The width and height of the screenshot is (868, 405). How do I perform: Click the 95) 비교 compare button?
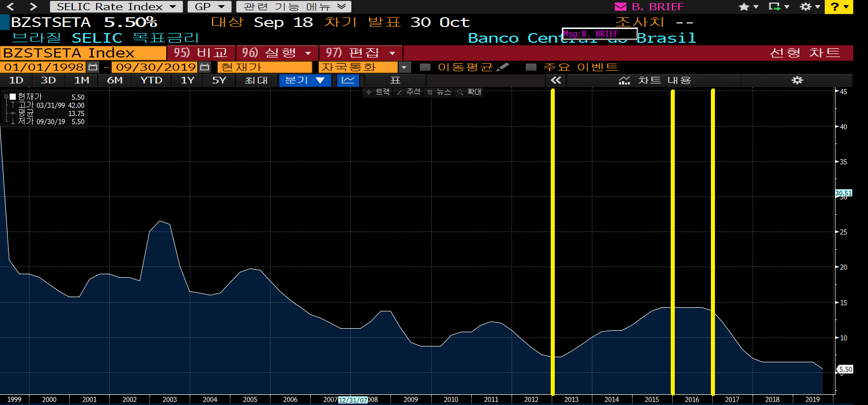tap(201, 53)
